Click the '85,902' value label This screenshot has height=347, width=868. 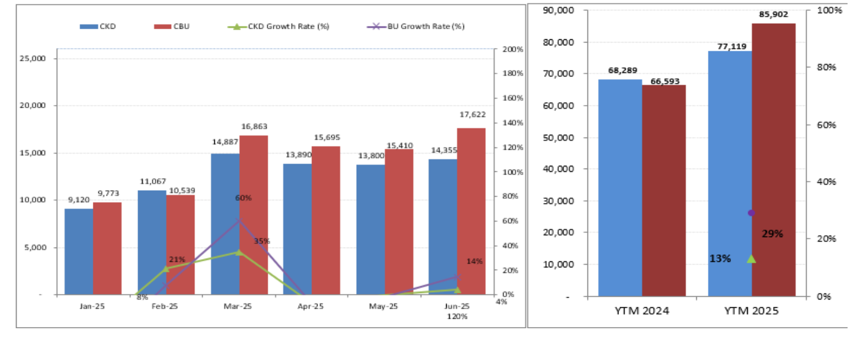(x=774, y=14)
